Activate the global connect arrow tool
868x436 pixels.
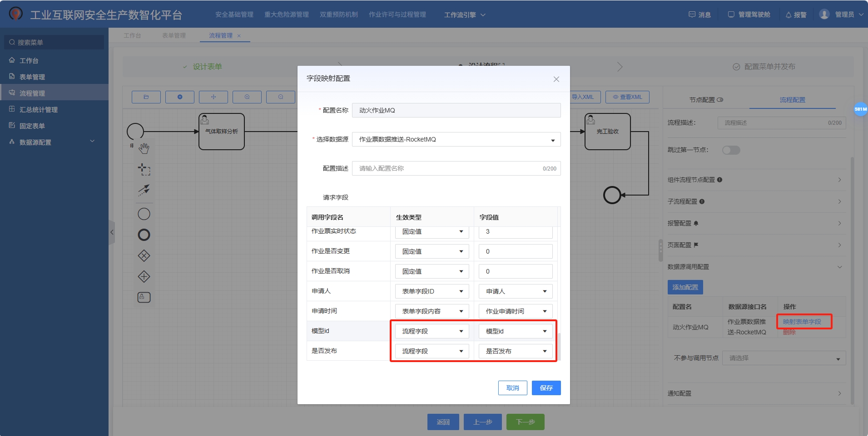144,190
